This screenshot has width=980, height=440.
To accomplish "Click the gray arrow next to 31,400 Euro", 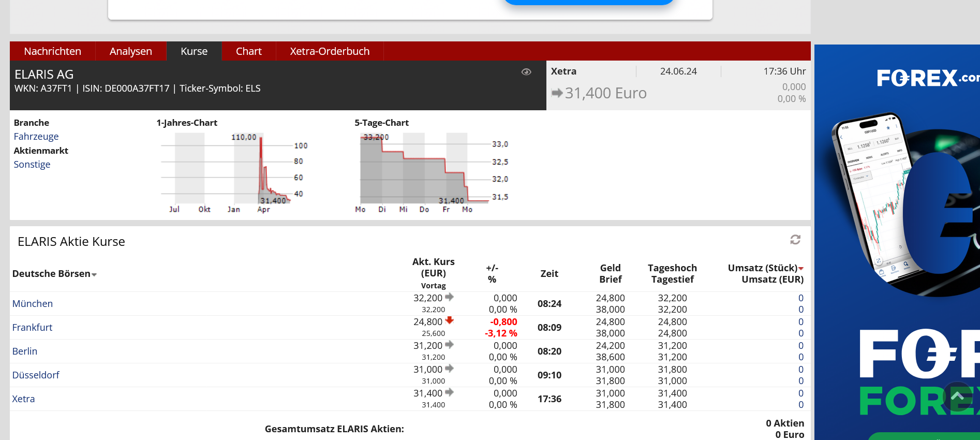I will pos(557,93).
